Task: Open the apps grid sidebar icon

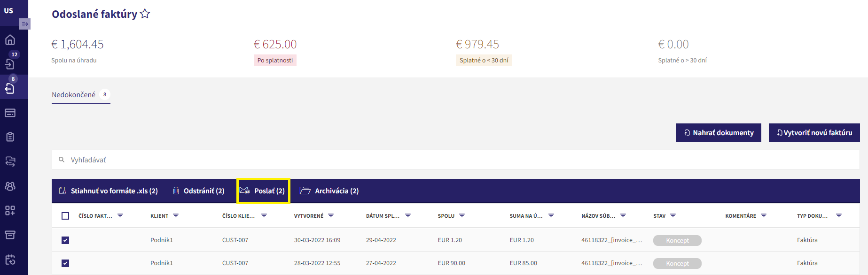Action: point(10,210)
